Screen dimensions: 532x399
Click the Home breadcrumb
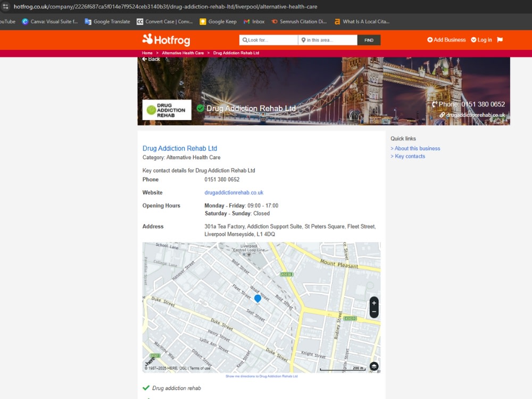pyautogui.click(x=147, y=53)
